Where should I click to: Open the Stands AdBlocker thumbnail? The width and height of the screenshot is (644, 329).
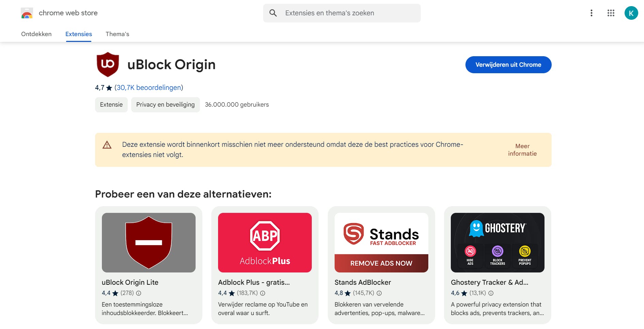tap(381, 242)
